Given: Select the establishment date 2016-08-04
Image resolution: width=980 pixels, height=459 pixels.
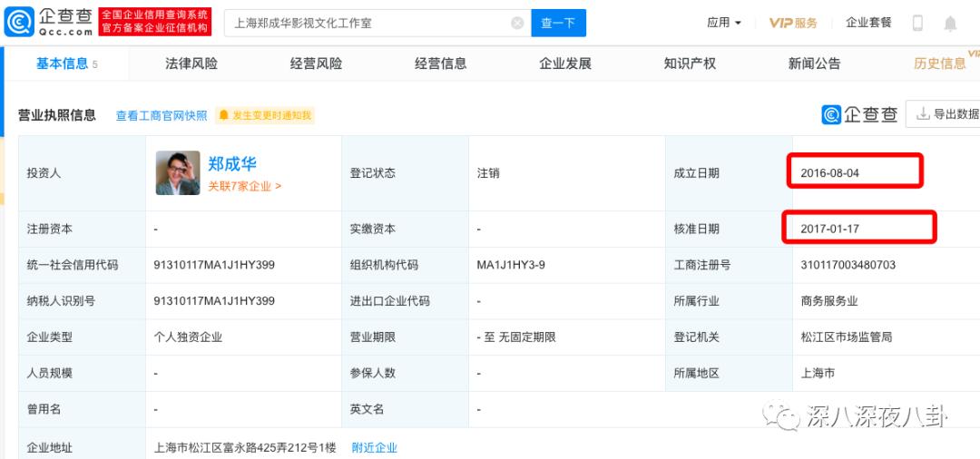Looking at the screenshot, I should 830,173.
